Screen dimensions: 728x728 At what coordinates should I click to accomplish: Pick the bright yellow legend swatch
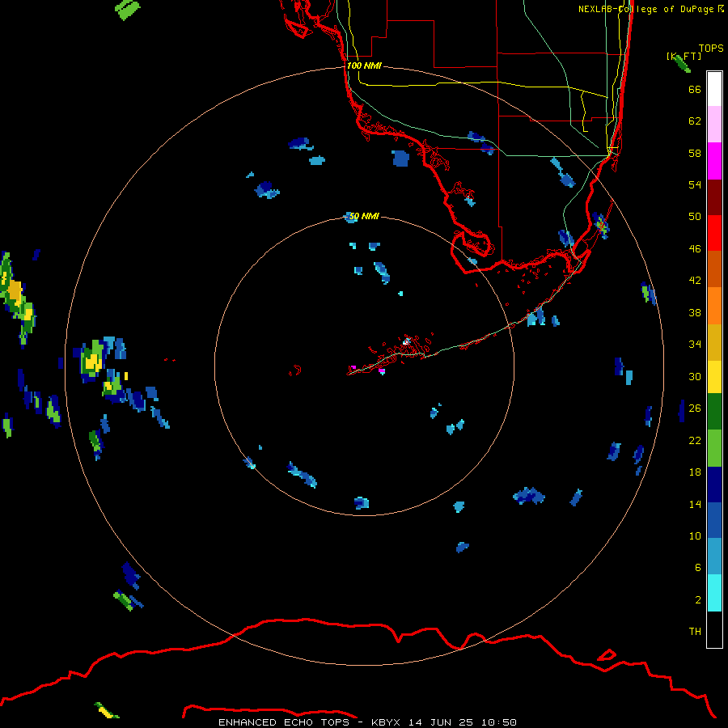(x=714, y=377)
